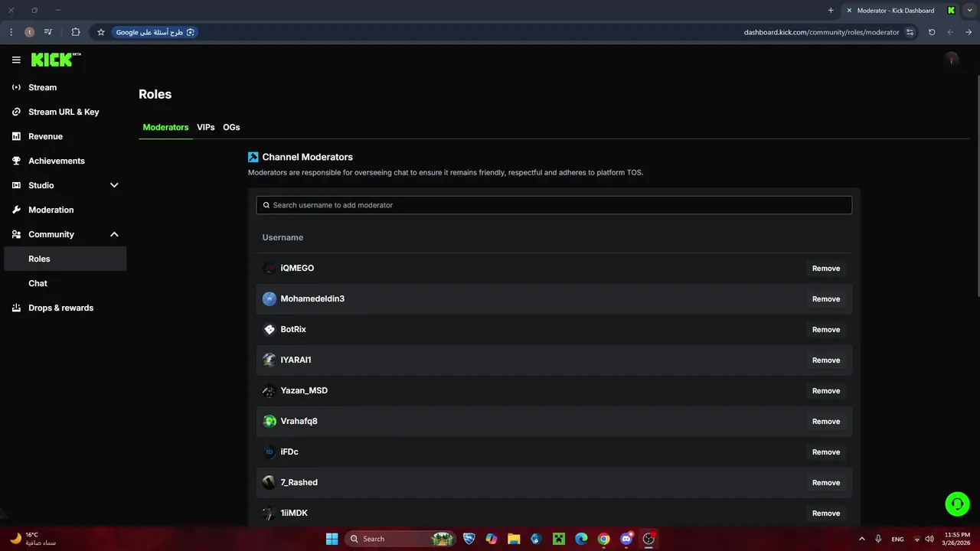The width and height of the screenshot is (980, 551).
Task: Open the taskbar volume control
Action: (x=929, y=539)
